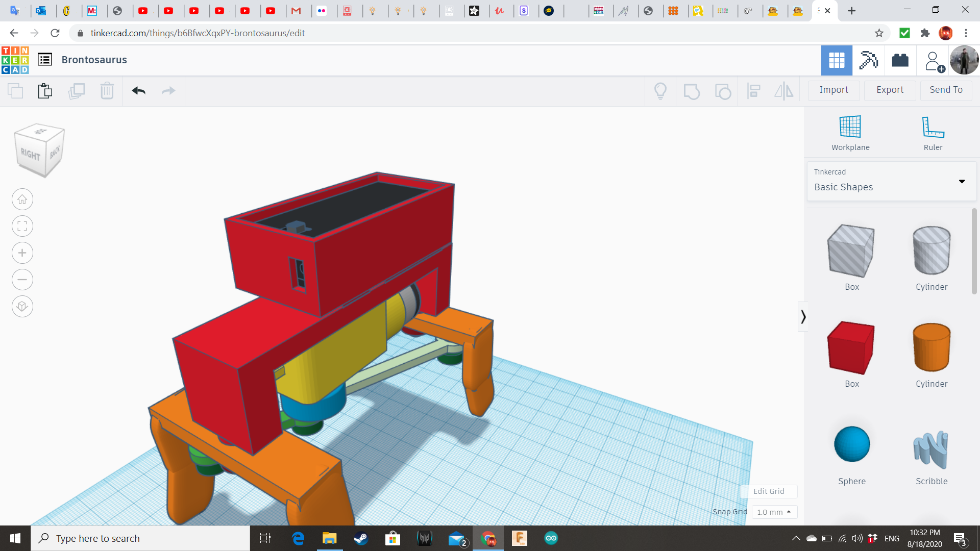Zoom out with the minus button
Image resolution: width=980 pixels, height=551 pixels.
22,280
